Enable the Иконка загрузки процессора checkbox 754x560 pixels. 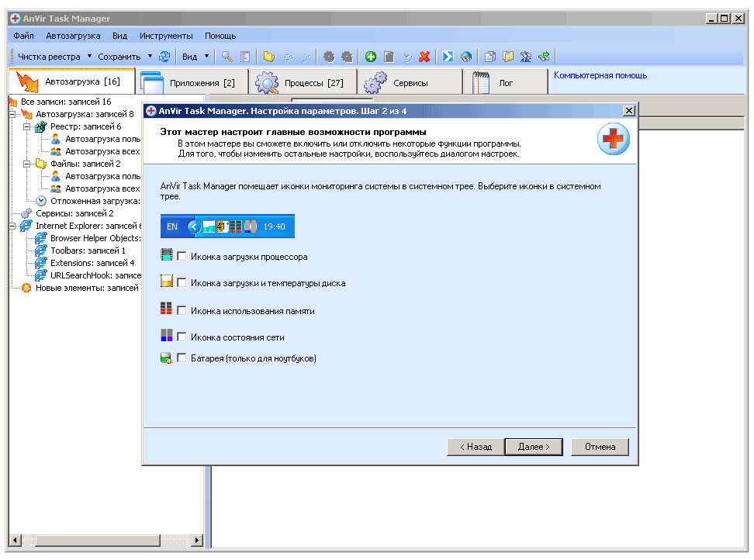(x=182, y=257)
